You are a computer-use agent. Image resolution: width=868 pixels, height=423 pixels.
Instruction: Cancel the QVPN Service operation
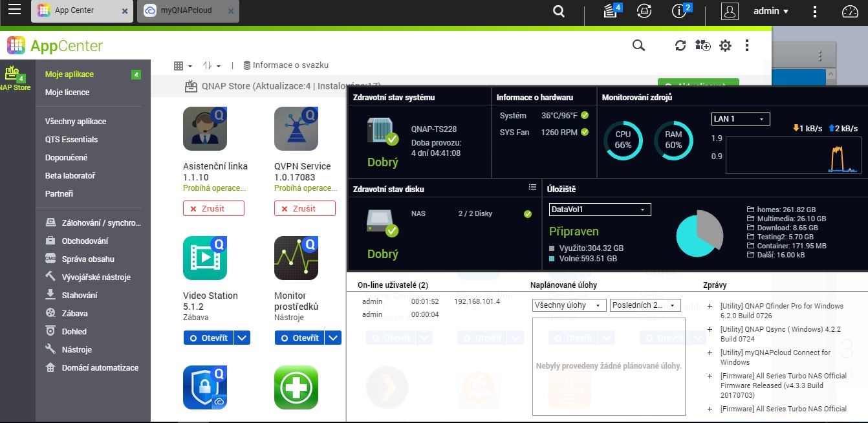pos(305,208)
